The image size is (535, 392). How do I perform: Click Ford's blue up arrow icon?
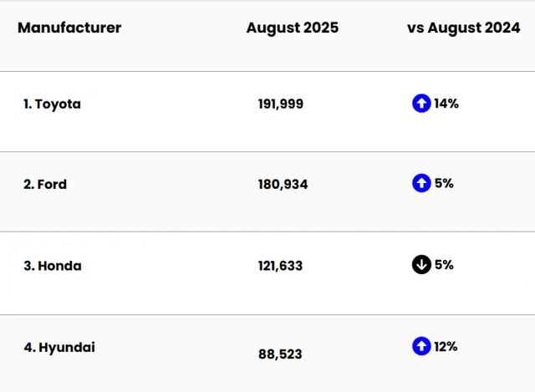point(421,183)
